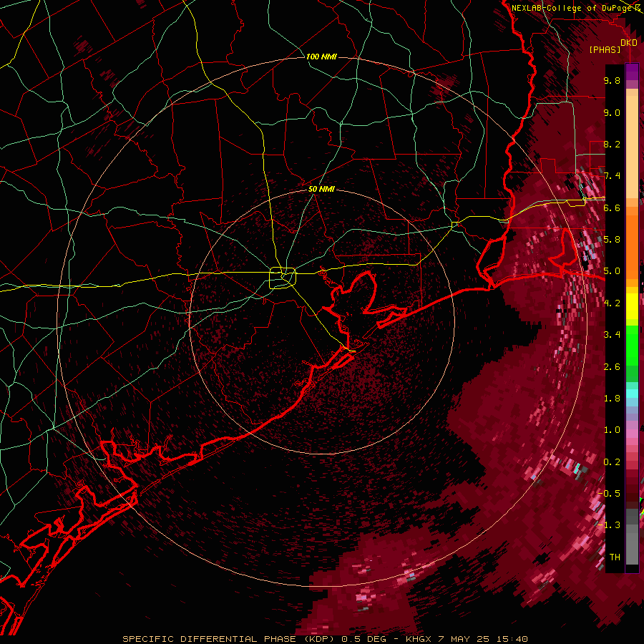Screen dimensions: 644x644
Task: Click the 5.8 scale value
Action: pyautogui.click(x=612, y=240)
